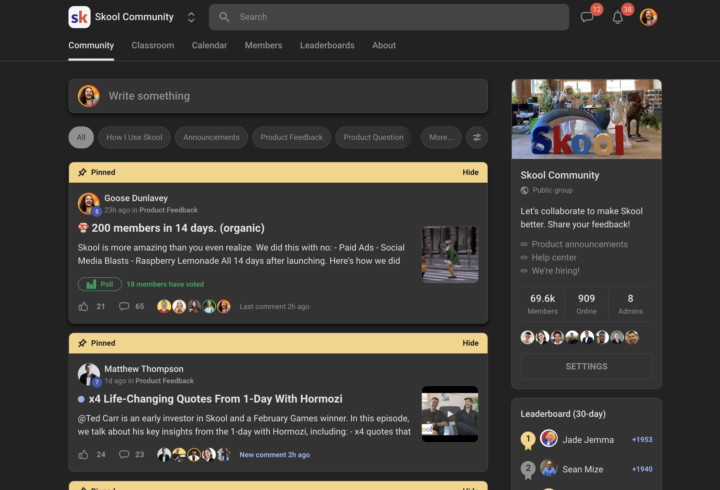This screenshot has height=490, width=720.
Task: Open Sean Mize leaderboard entry
Action: point(586,469)
